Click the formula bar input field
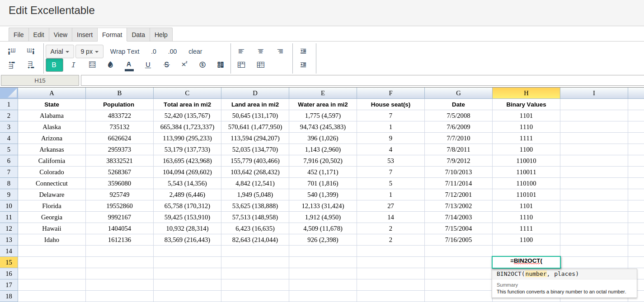Viewport: 644px width, 302px height. click(362, 80)
